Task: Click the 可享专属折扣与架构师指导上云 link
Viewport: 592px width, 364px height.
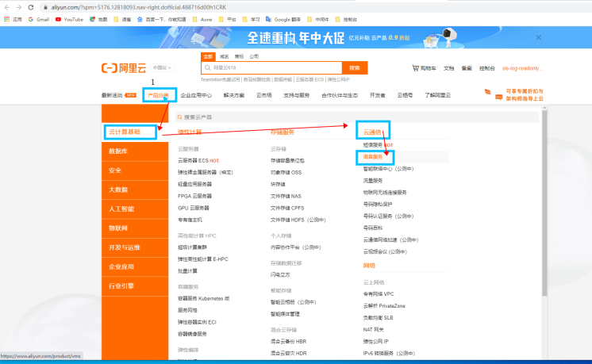Action: point(525,94)
